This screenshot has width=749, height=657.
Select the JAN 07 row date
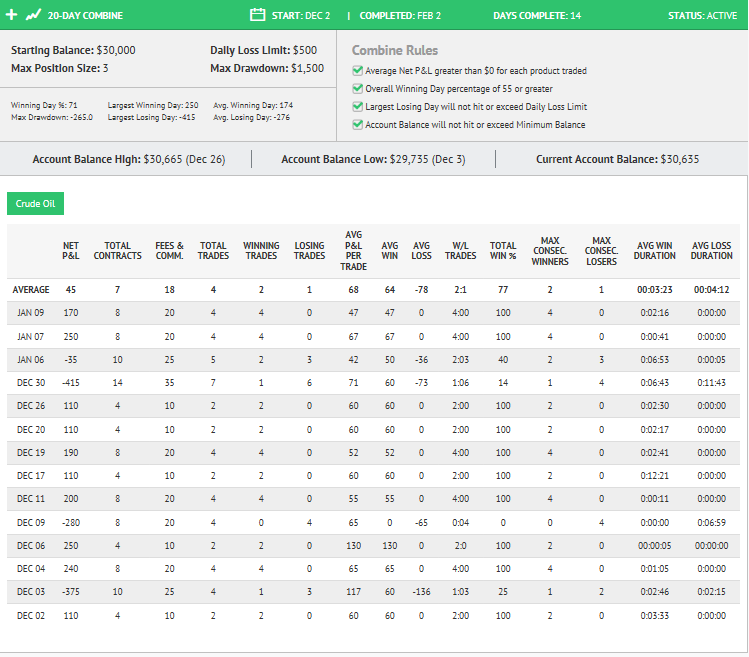[x=31, y=336]
